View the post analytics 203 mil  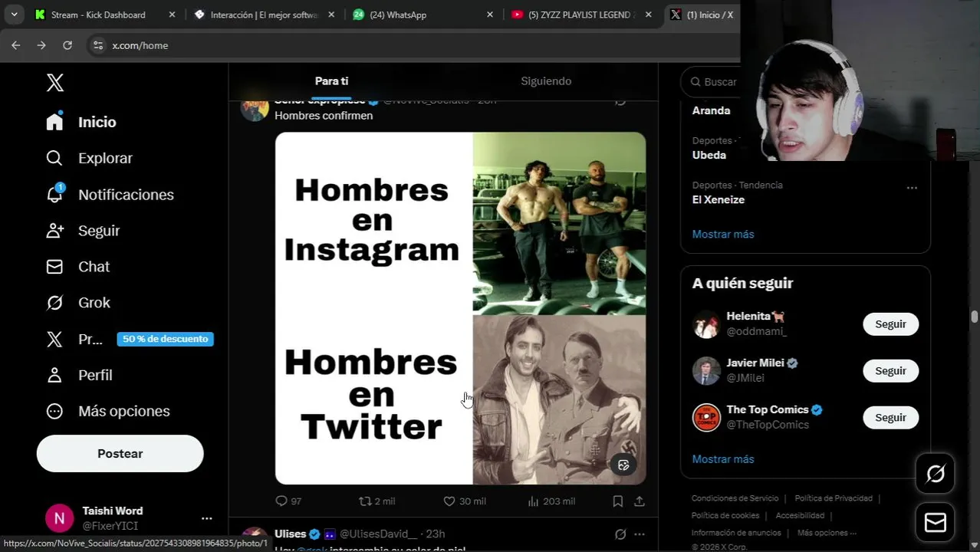pos(551,501)
